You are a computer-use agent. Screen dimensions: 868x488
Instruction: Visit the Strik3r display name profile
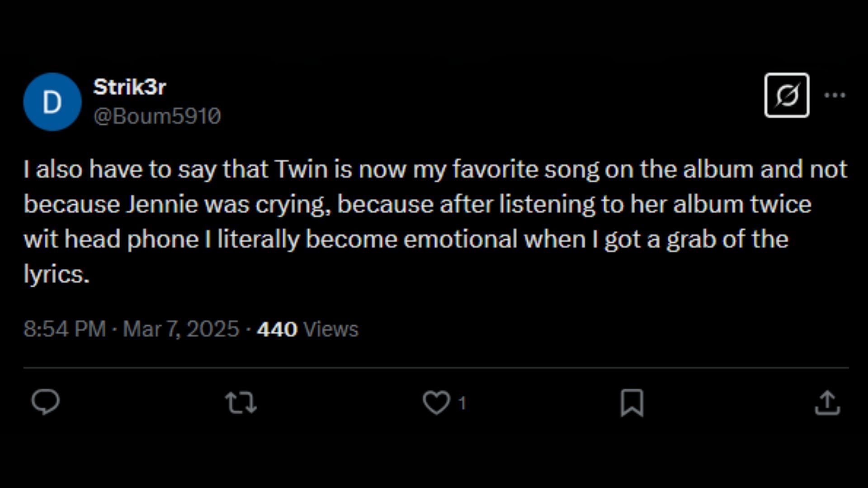(130, 87)
